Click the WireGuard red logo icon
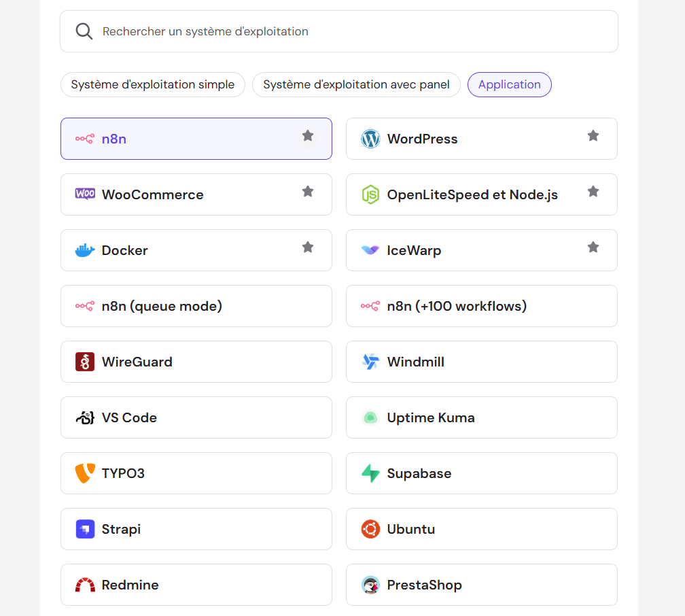This screenshot has height=616, width=685. 85,362
